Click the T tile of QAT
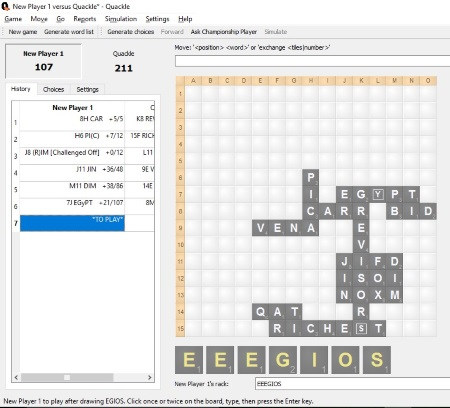 294,312
